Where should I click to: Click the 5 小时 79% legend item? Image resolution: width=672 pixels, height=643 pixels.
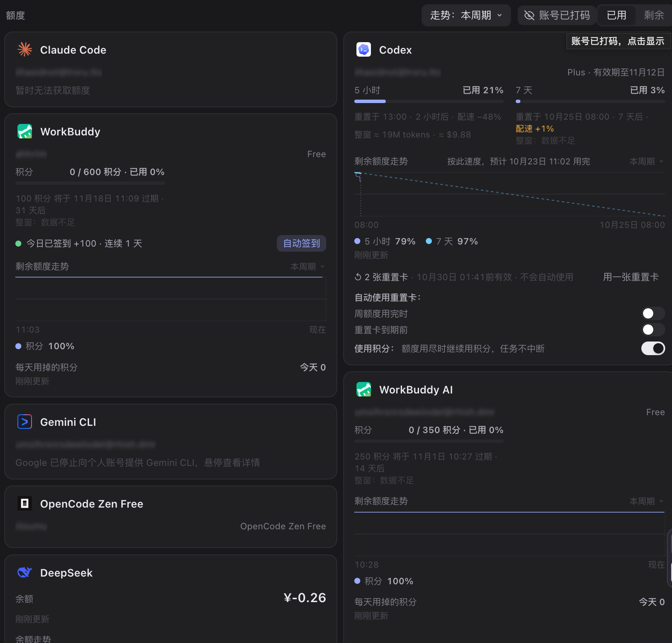385,241
